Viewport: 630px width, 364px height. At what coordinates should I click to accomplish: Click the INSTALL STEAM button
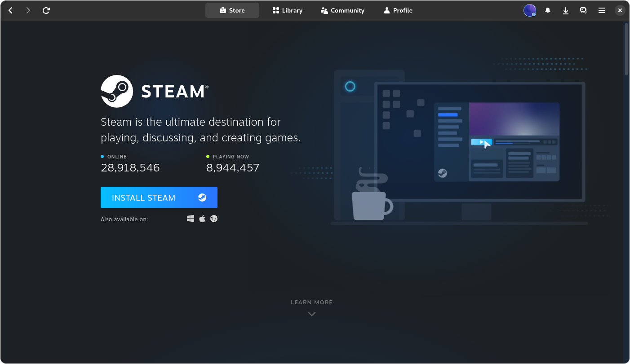point(159,197)
